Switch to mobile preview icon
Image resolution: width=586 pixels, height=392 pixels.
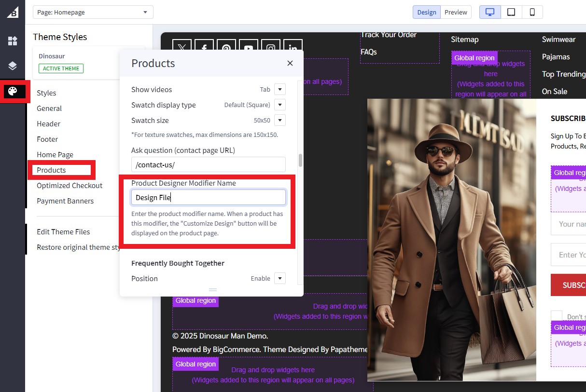pos(531,12)
